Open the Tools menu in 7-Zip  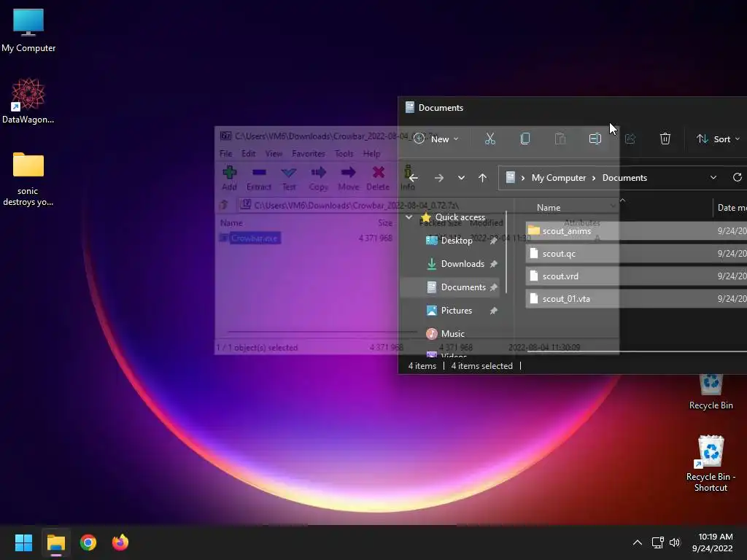point(344,154)
